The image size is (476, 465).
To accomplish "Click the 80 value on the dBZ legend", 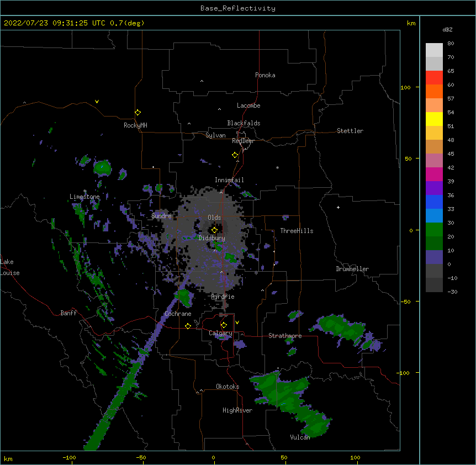I will click(451, 44).
